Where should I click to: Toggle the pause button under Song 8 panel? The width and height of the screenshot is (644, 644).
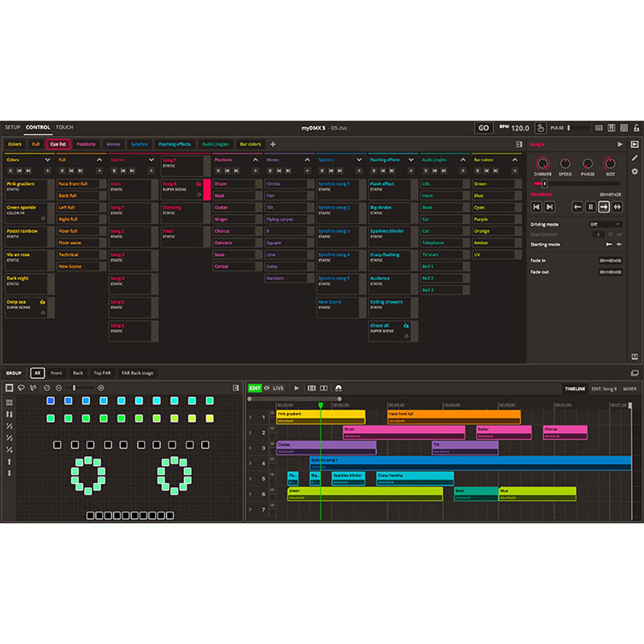click(x=590, y=207)
